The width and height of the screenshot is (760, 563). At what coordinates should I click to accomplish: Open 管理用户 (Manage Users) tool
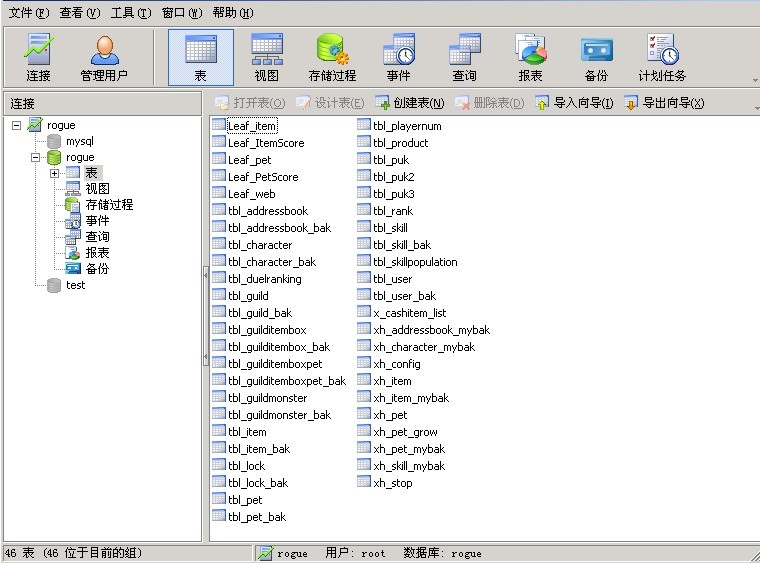pyautogui.click(x=106, y=58)
